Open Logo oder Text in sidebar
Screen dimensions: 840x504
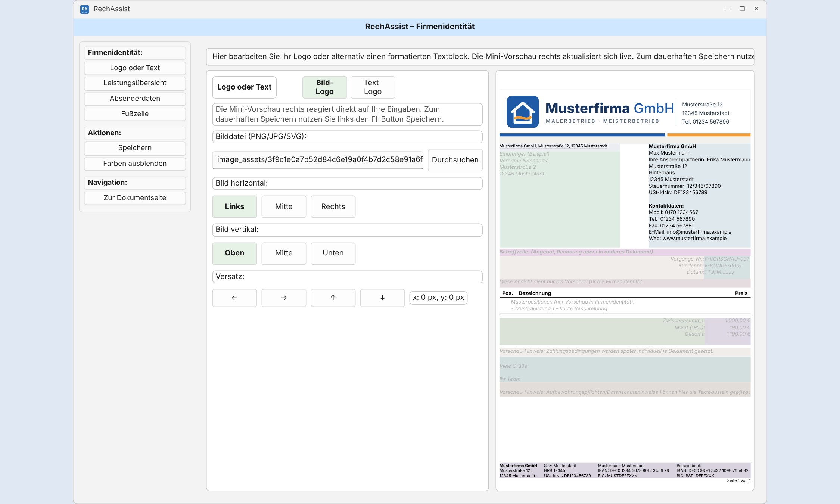pyautogui.click(x=135, y=68)
